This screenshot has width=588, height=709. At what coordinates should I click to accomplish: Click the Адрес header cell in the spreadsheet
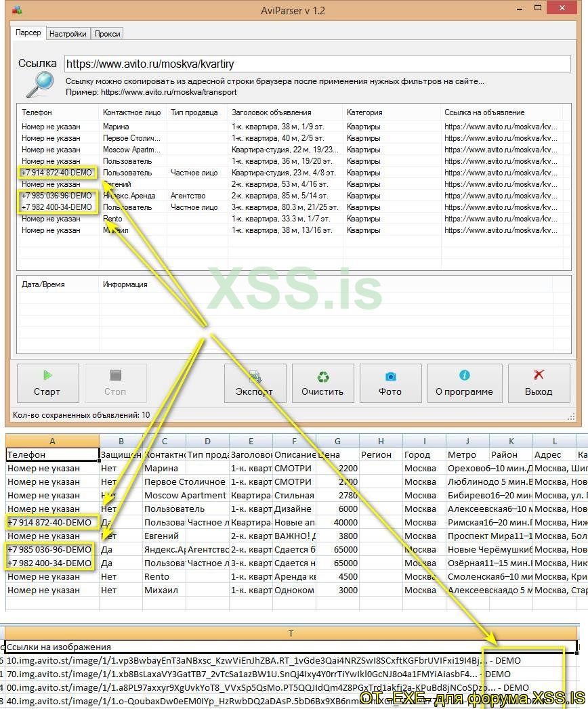click(554, 455)
